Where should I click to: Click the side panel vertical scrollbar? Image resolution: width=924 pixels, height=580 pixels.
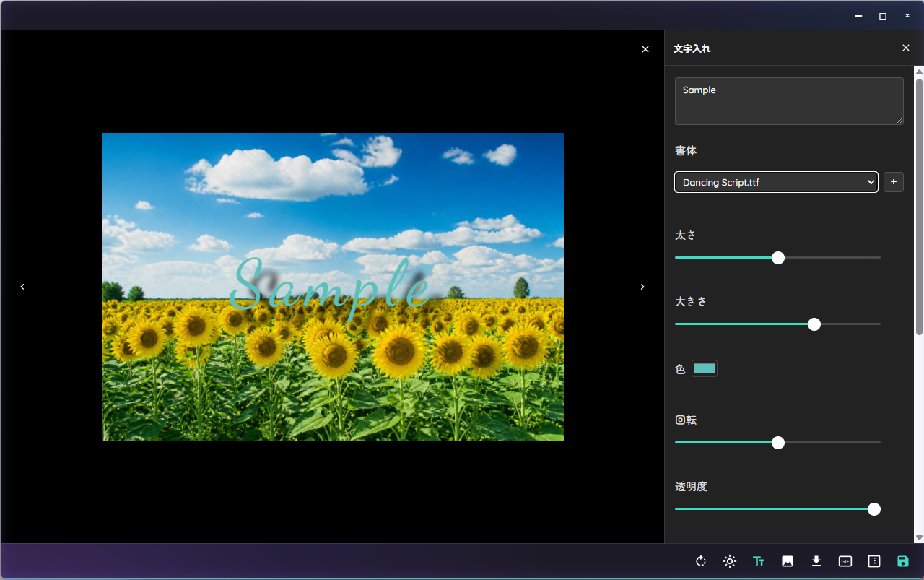click(x=919, y=205)
